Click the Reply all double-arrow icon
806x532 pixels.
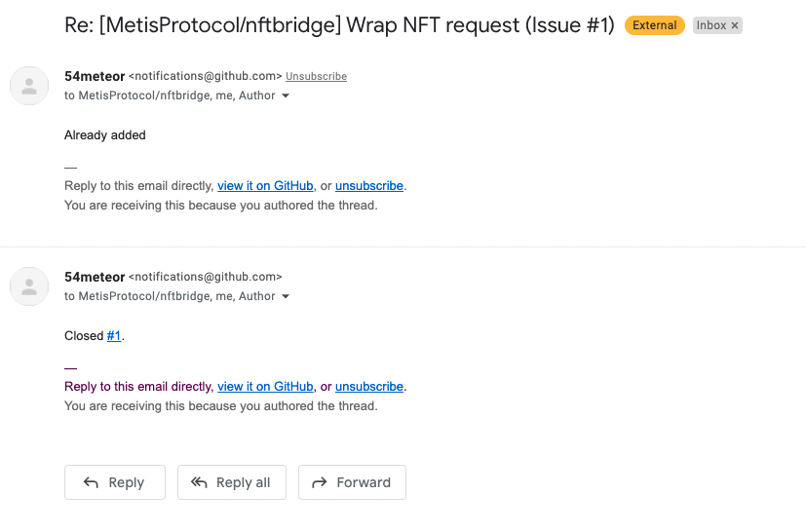[x=200, y=482]
